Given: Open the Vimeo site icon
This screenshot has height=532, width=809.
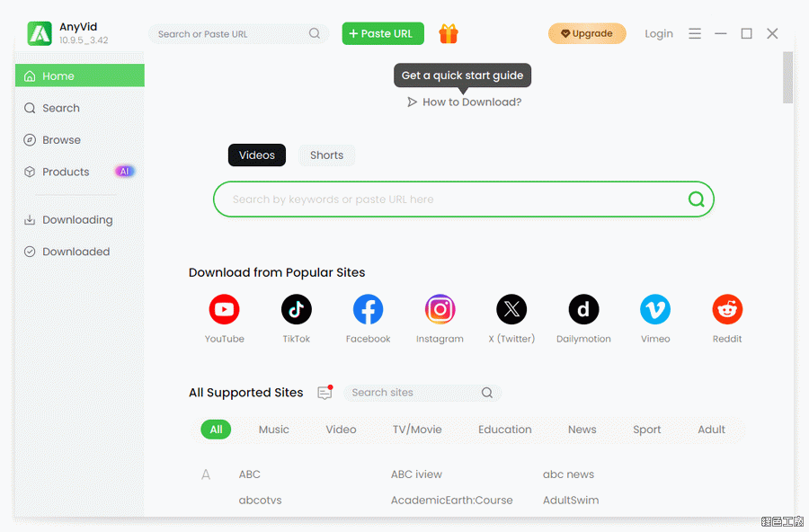Looking at the screenshot, I should (655, 310).
